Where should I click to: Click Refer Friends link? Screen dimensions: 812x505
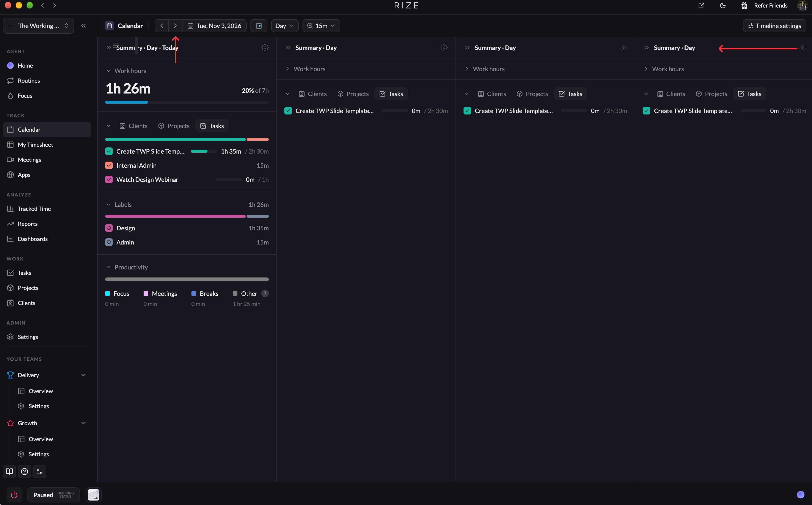[771, 5]
